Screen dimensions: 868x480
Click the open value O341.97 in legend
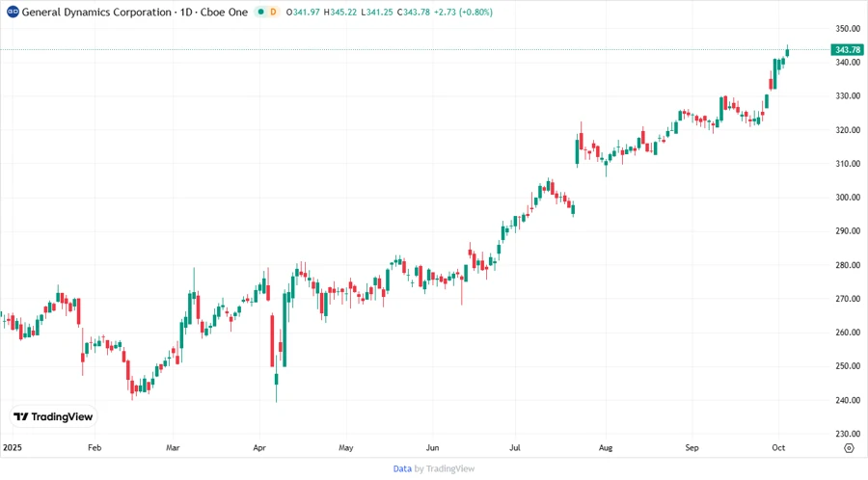[305, 12]
